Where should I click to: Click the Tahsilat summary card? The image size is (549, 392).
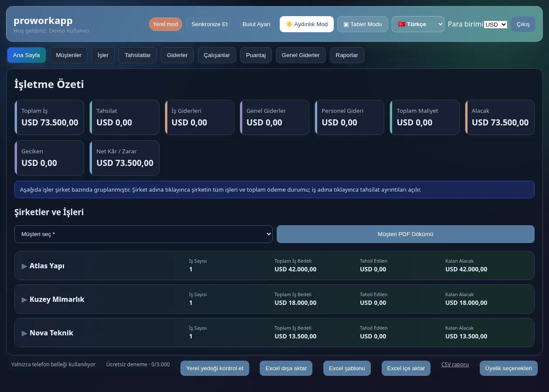point(124,118)
